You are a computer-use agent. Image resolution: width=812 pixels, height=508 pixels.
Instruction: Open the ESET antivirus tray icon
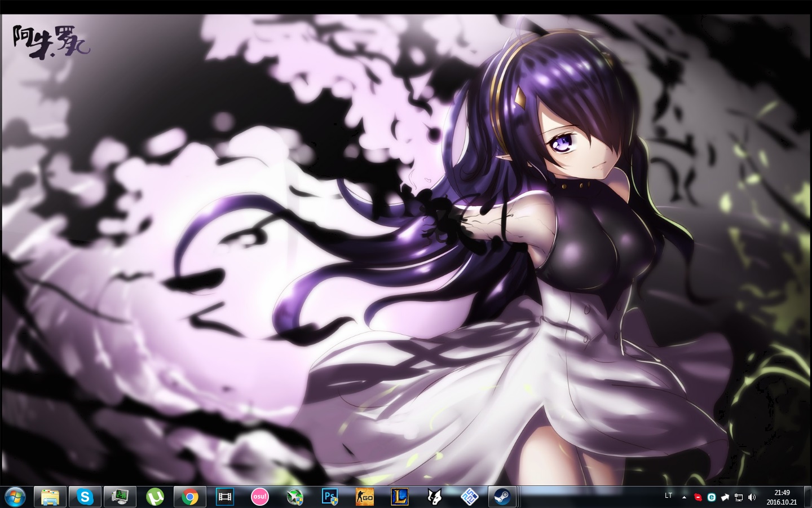click(x=712, y=497)
